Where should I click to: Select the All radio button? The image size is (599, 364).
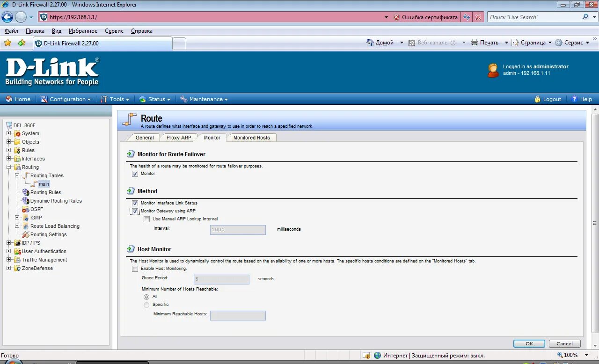(x=146, y=297)
